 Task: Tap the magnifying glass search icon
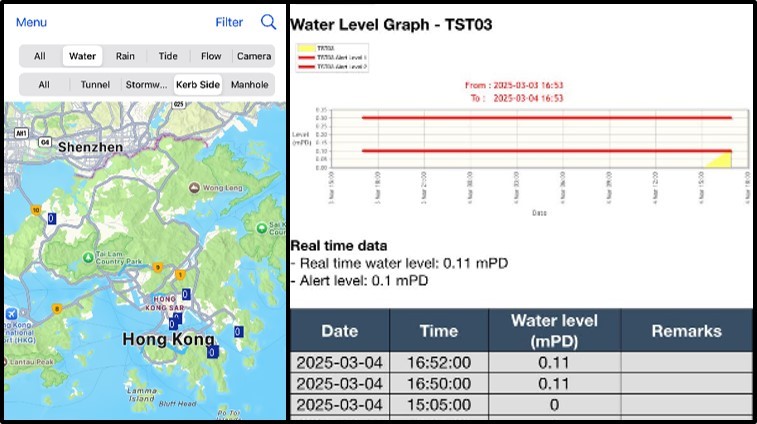click(268, 22)
